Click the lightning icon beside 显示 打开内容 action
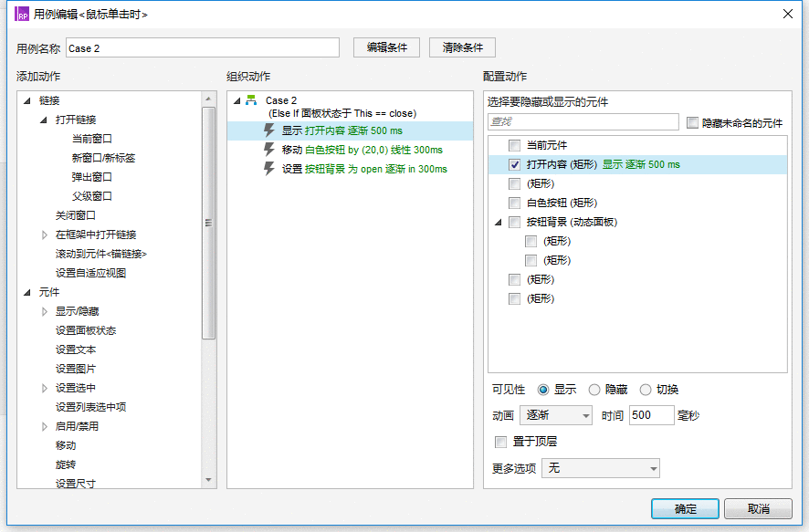 [x=268, y=130]
